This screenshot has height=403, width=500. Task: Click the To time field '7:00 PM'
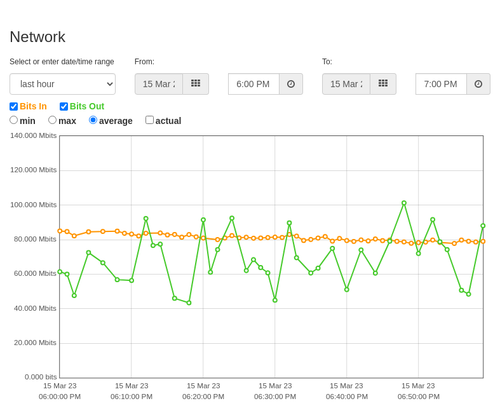click(x=441, y=84)
